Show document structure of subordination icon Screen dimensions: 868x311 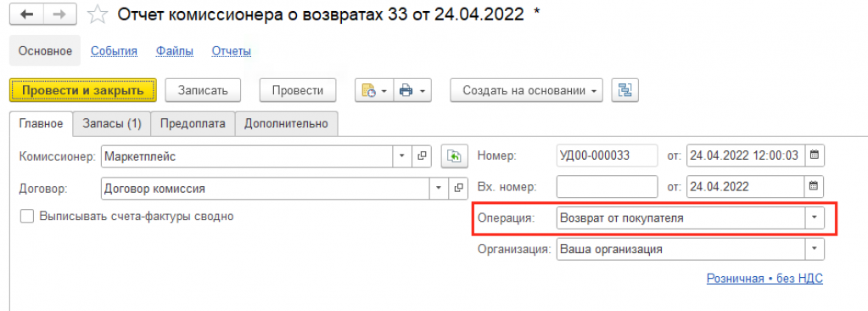(x=625, y=90)
